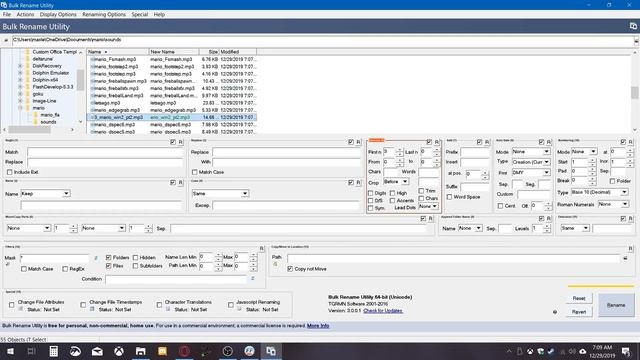Open the Help menu
This screenshot has width=640, height=360.
pos(159,14)
